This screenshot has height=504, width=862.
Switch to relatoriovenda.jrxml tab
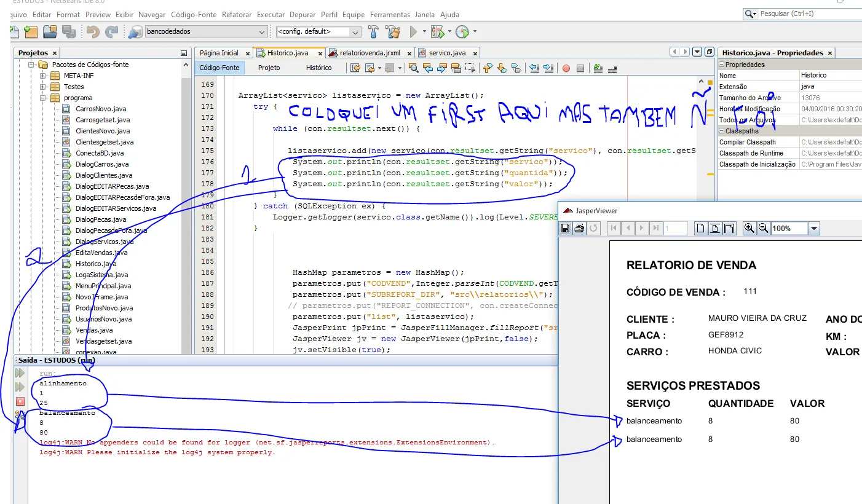coord(369,53)
